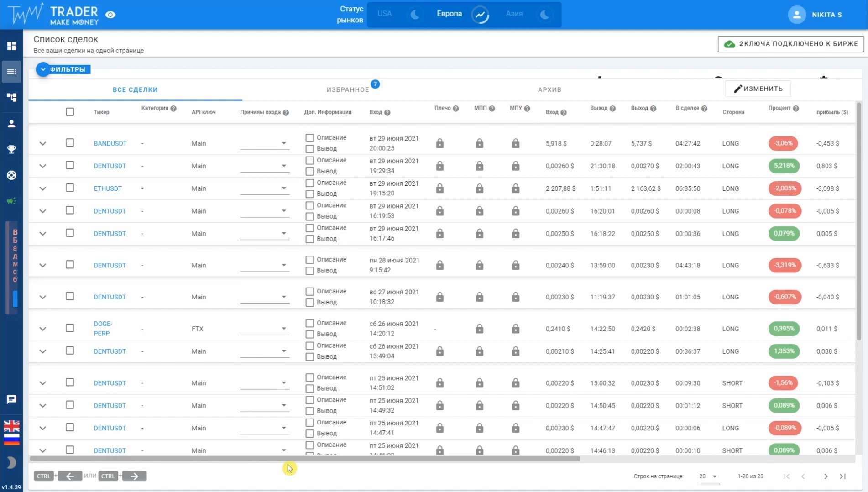Open the trophy achievements sidebar icon
This screenshot has height=492, width=868.
(11, 149)
